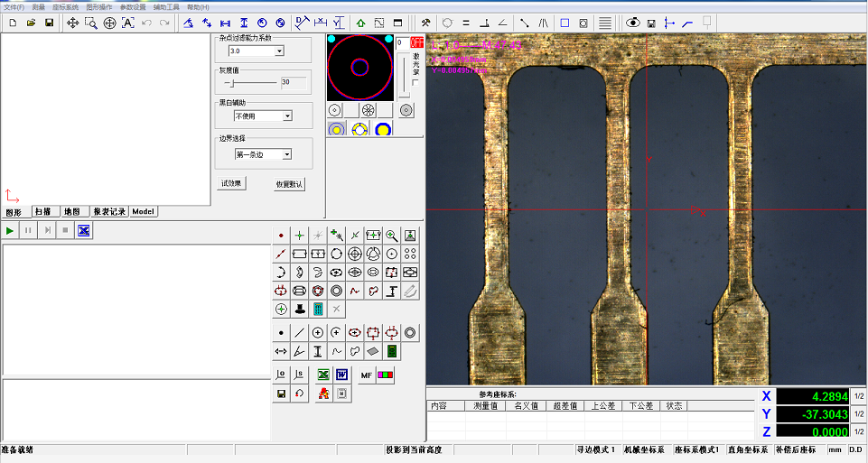Select the calculator tool icon
Viewport: 868px width, 463px height.
[x=318, y=309]
